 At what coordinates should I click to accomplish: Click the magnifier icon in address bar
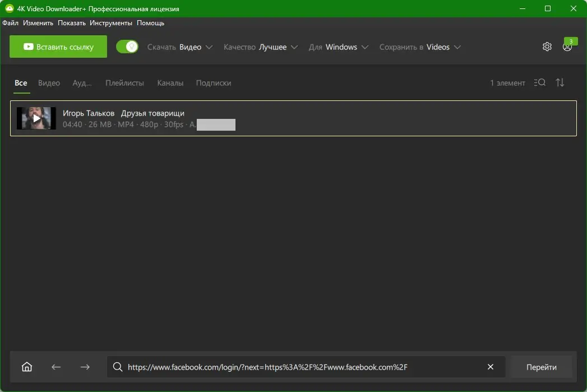[x=118, y=367]
